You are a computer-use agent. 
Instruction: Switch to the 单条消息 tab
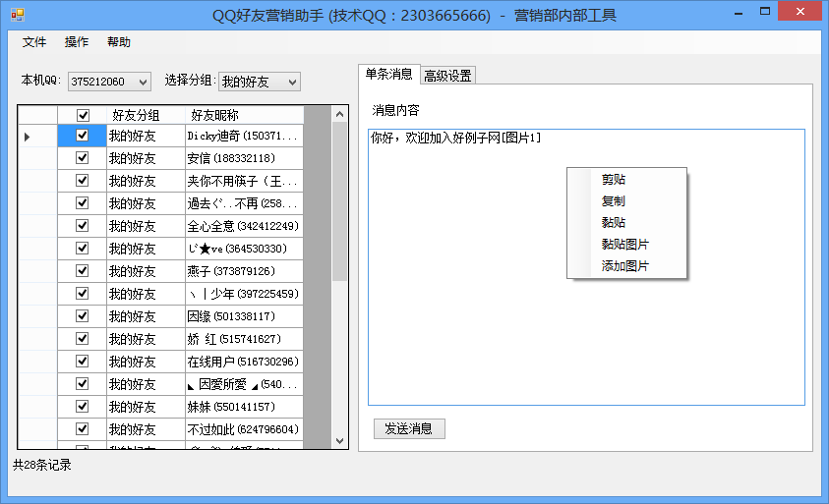[388, 74]
